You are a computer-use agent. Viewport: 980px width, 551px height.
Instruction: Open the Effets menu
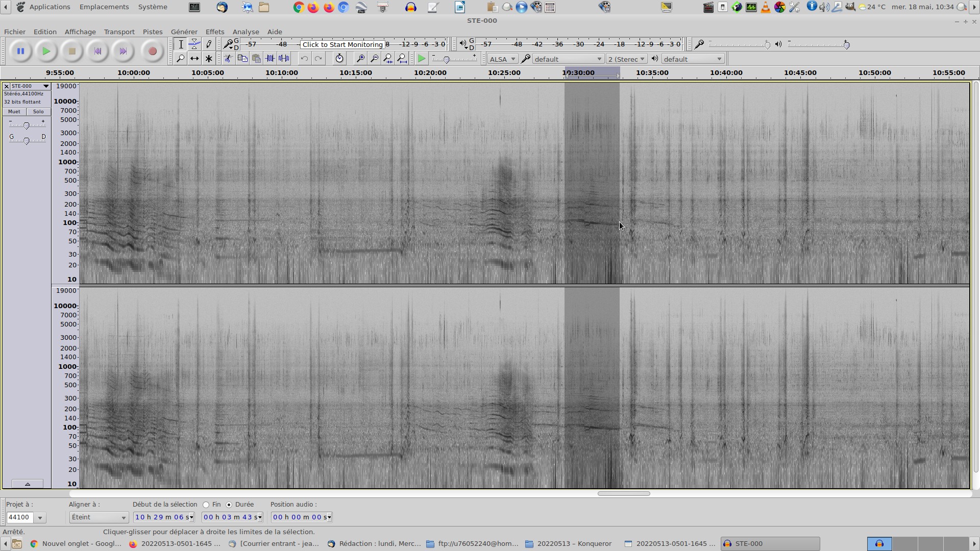point(214,32)
